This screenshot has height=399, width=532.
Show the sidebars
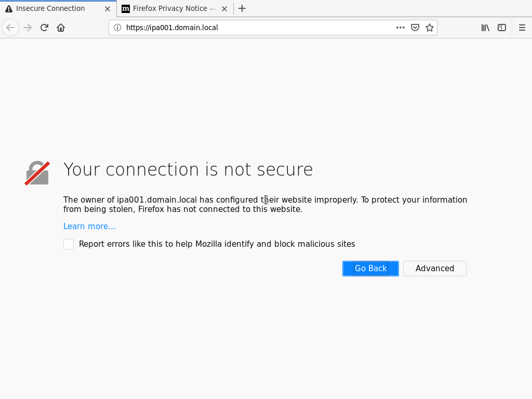(502, 28)
